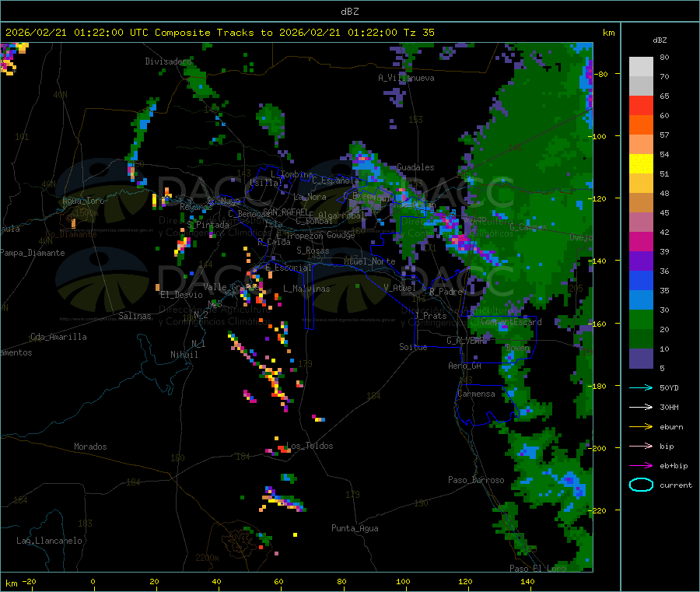Select the dark green 20 dBZ color swatch
Image resolution: width=700 pixels, height=592 pixels.
641,338
